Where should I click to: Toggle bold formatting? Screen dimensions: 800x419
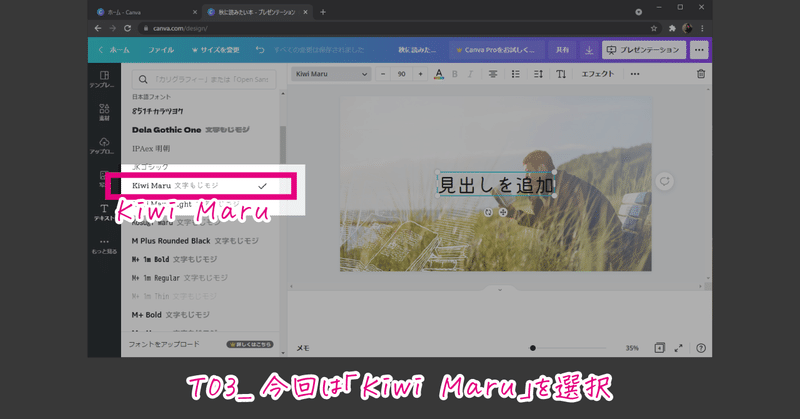point(455,74)
